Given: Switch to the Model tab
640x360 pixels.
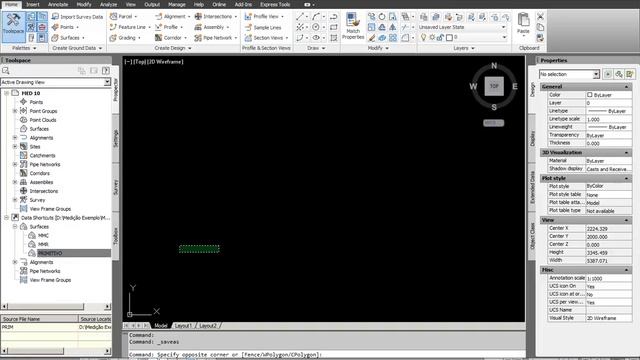Looking at the screenshot, I should (x=160, y=326).
